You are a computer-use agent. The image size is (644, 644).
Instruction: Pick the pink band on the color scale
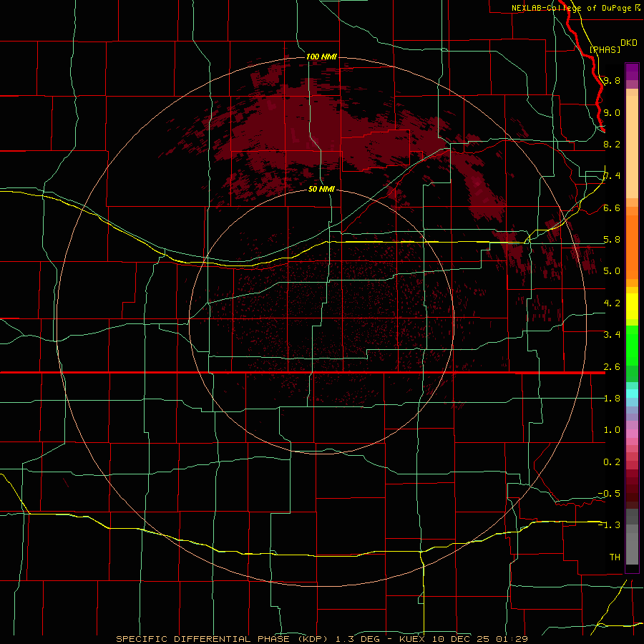[x=632, y=434]
